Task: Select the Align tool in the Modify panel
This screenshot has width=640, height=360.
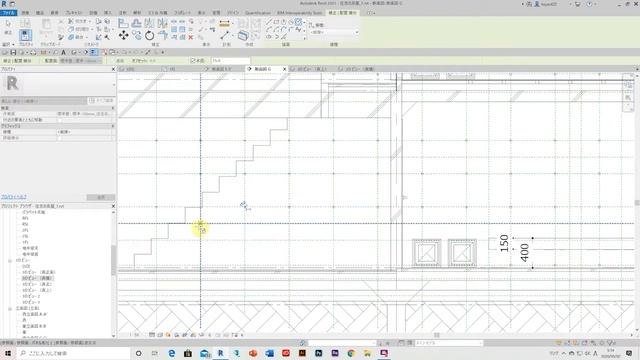Action: pos(123,23)
